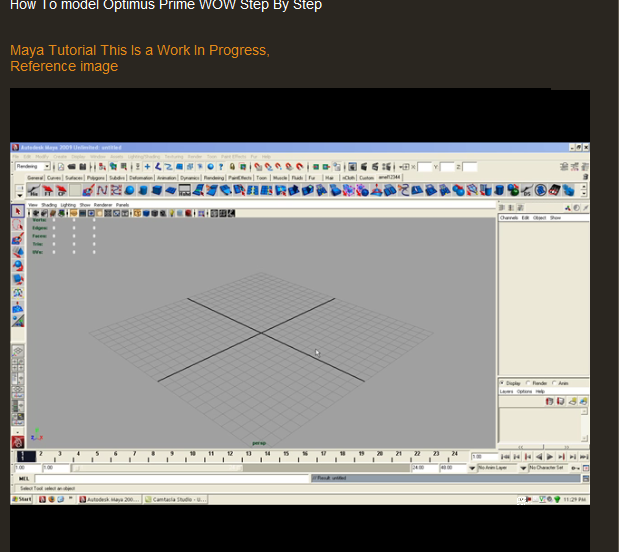
Task: Click the red Maya logo icon at toolbox bottom
Action: click(x=18, y=442)
